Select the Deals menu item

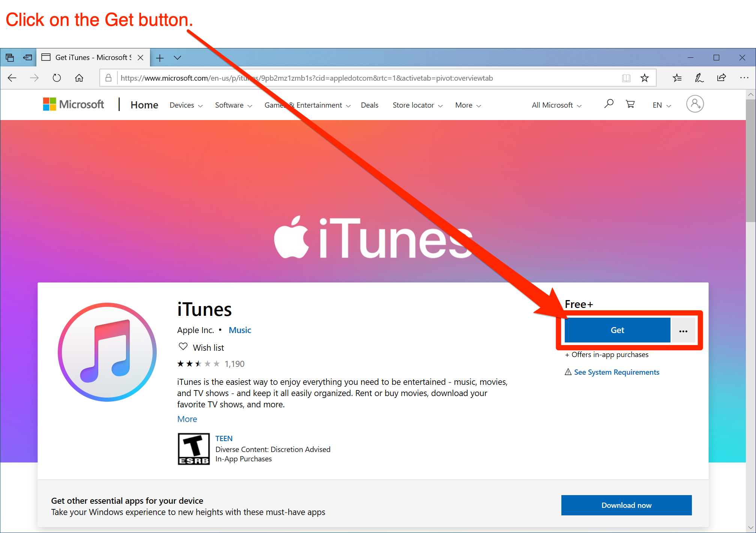coord(369,105)
